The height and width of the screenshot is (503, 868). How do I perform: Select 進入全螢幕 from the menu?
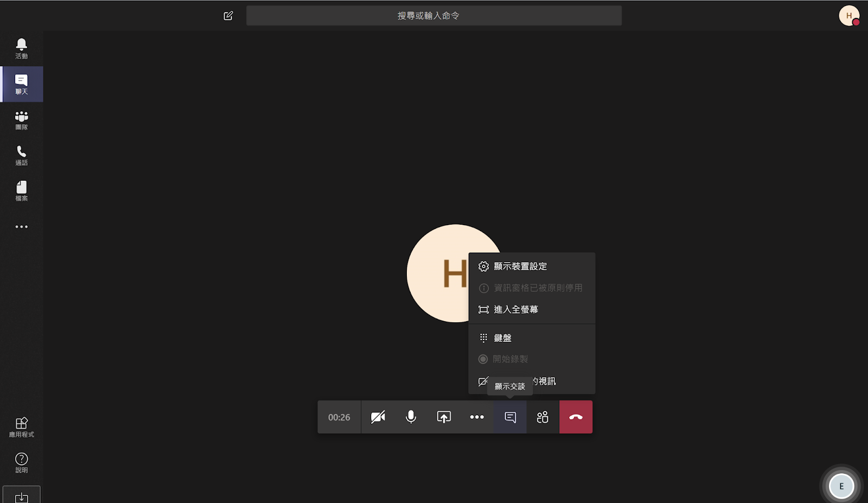532,310
